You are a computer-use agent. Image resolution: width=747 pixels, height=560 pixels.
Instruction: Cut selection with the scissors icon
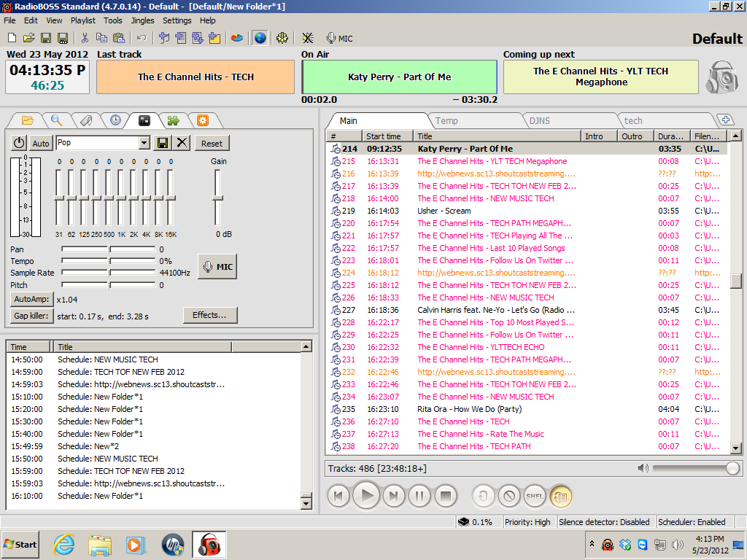click(85, 38)
